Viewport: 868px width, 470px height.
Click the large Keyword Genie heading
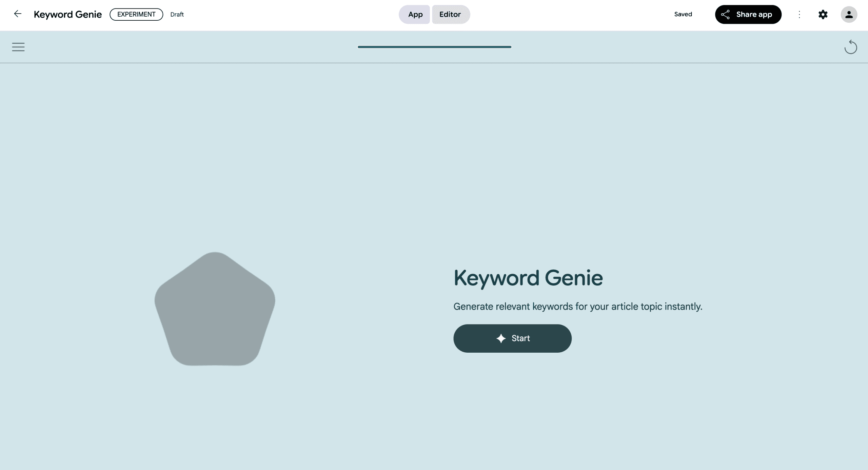[x=528, y=278]
